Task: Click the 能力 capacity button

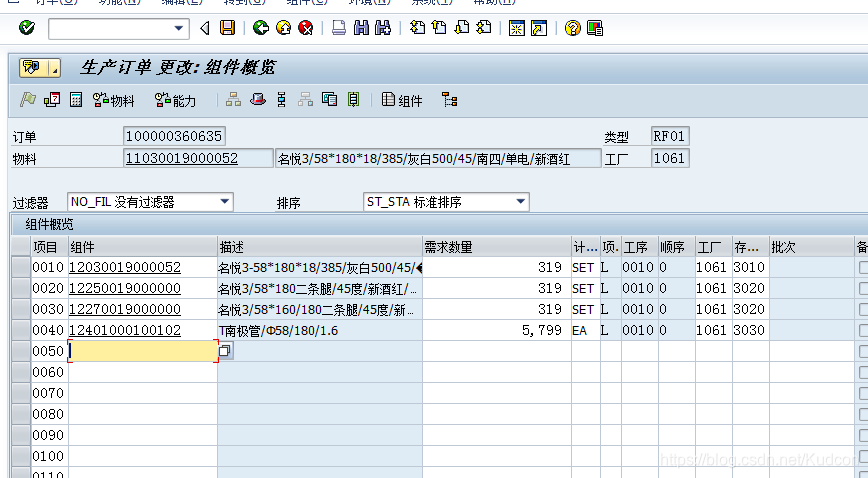Action: (x=175, y=100)
